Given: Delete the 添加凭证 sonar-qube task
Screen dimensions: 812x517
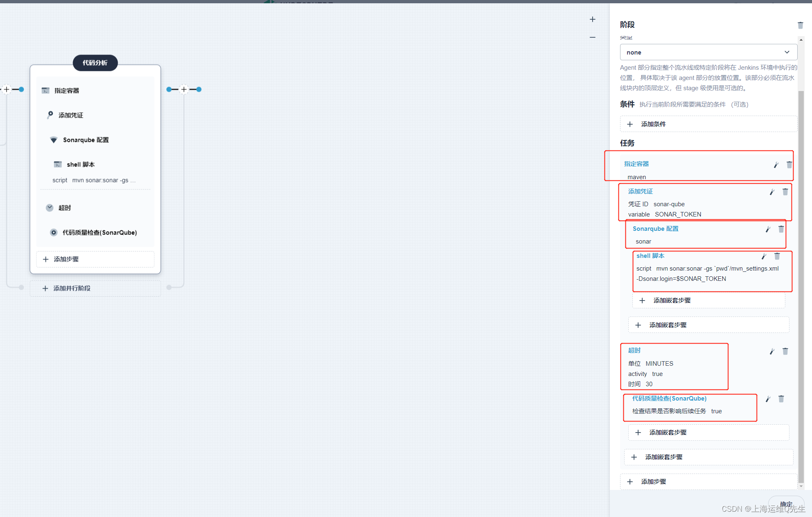Looking at the screenshot, I should tap(785, 192).
